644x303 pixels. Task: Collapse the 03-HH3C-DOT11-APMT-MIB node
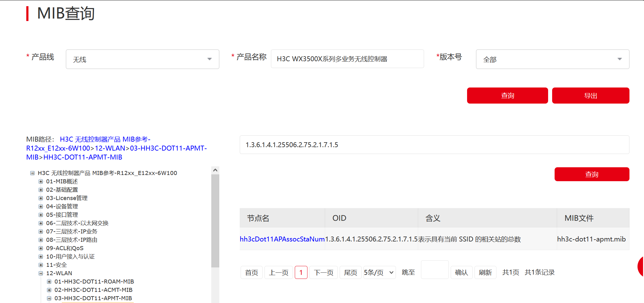tap(49, 298)
